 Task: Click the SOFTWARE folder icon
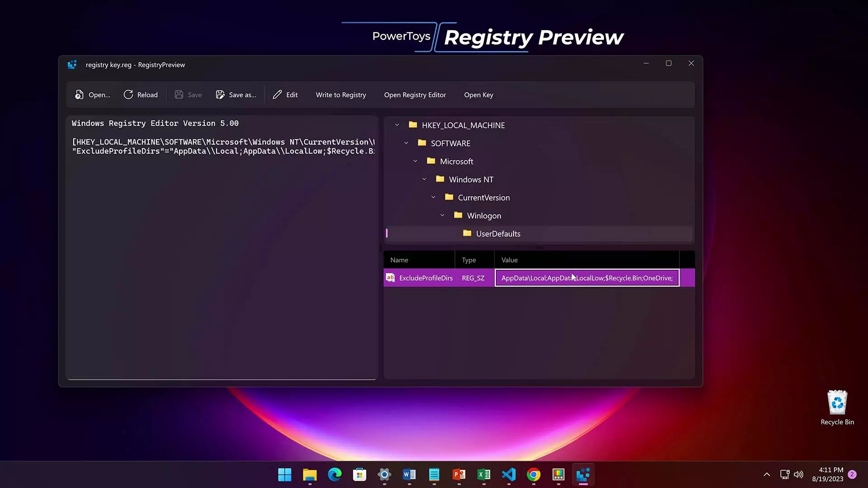tap(422, 143)
